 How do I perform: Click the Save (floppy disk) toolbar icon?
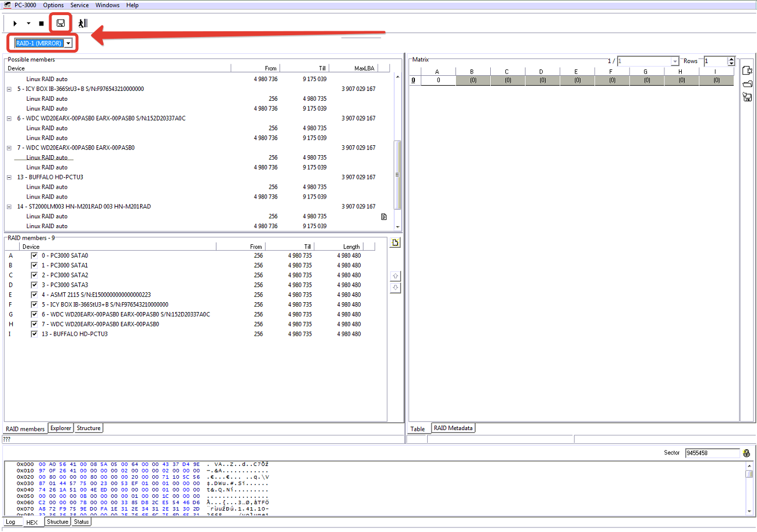click(61, 23)
